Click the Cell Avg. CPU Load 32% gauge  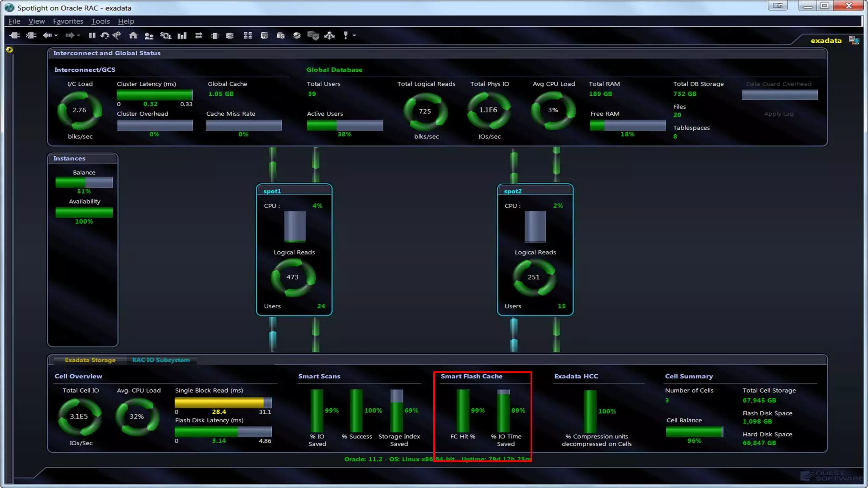137,417
